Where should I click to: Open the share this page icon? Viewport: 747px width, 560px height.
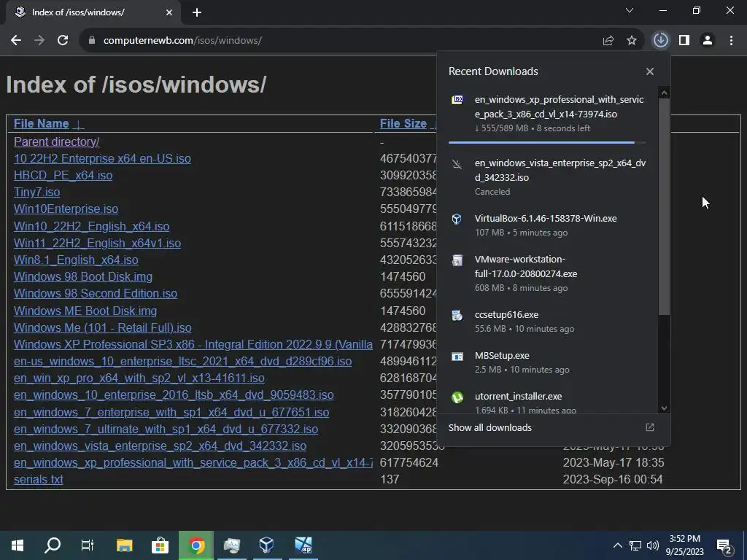coord(608,41)
